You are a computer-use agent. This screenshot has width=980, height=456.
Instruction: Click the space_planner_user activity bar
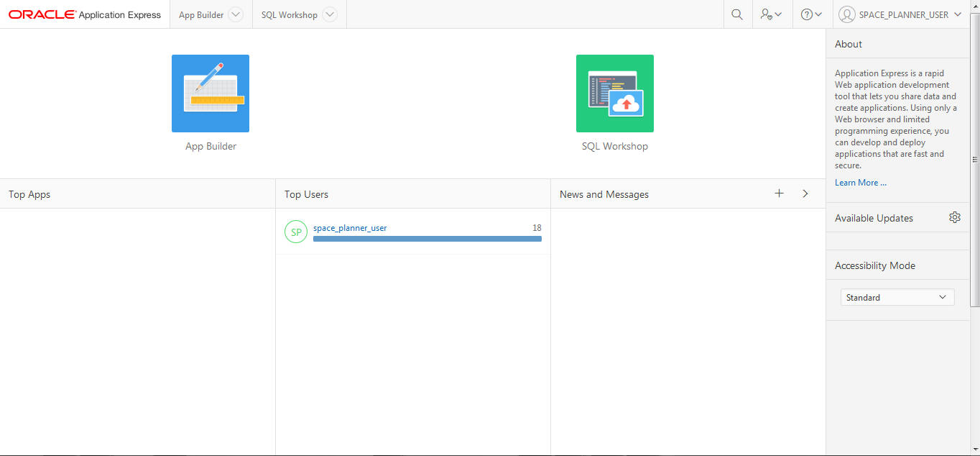(x=427, y=239)
